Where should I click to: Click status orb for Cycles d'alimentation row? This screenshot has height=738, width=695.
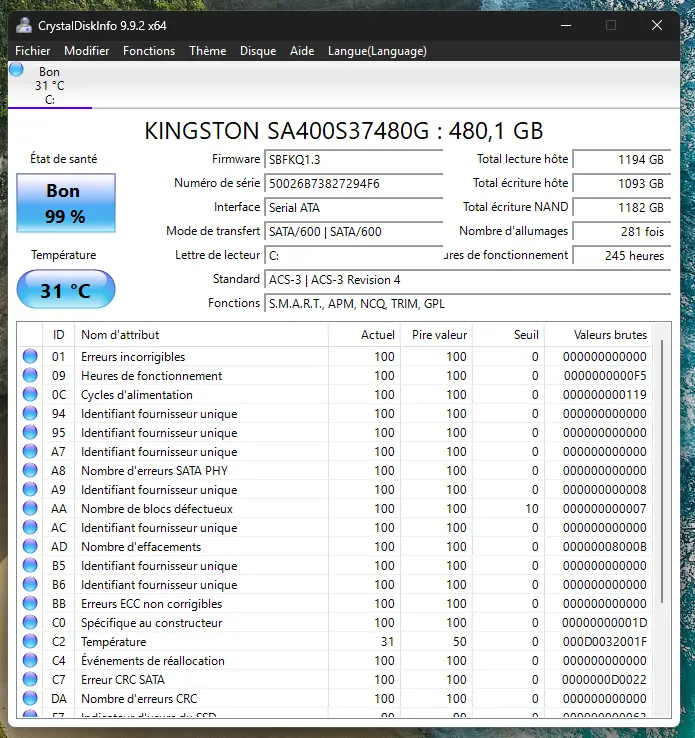pos(30,394)
